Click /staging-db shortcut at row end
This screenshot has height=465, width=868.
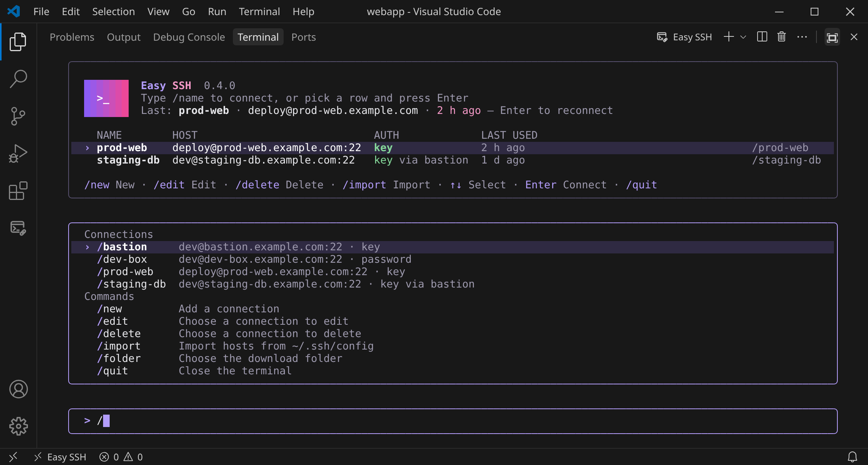click(x=786, y=160)
